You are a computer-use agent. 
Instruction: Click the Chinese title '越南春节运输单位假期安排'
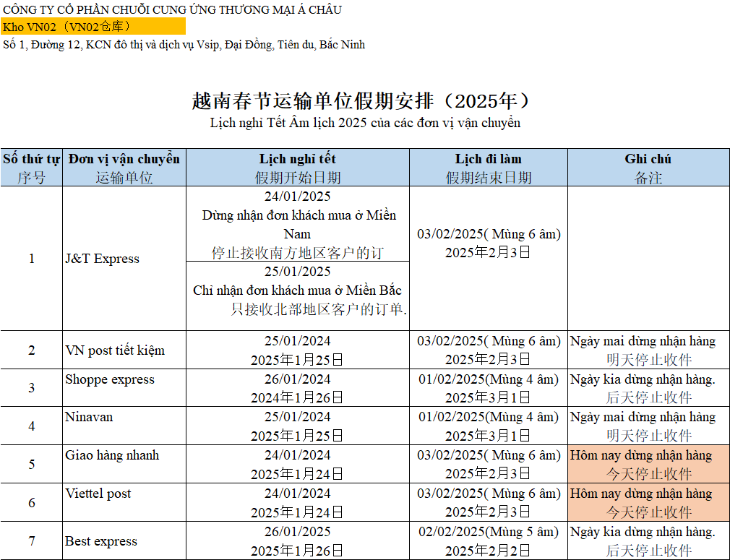pos(361,101)
